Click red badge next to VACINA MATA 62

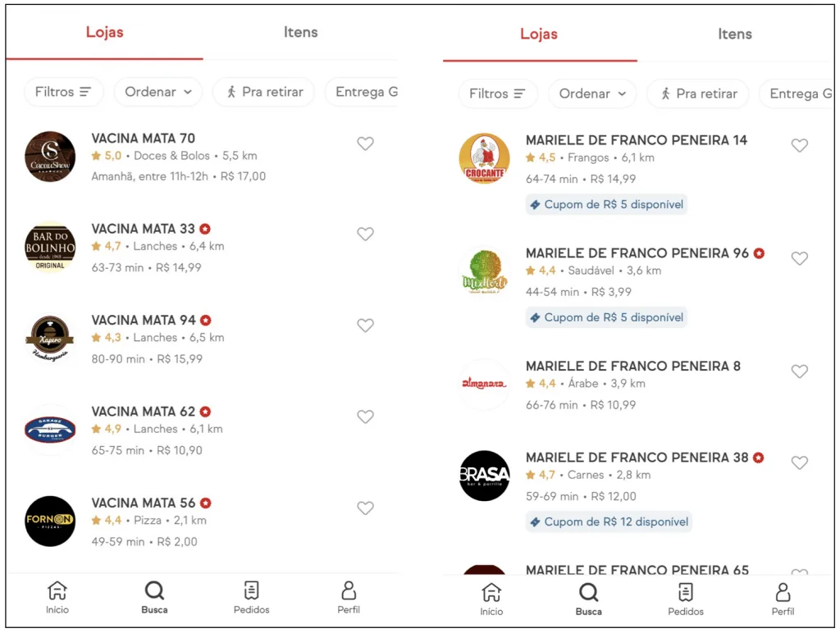point(205,412)
